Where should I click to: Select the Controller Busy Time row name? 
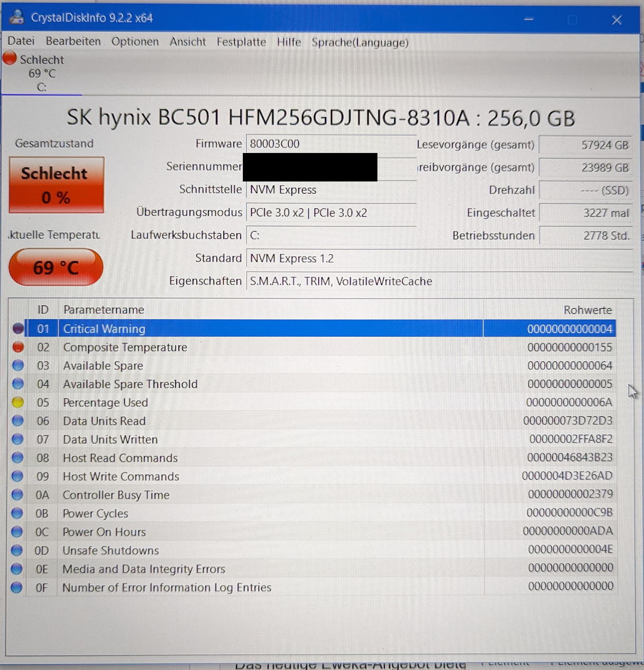pyautogui.click(x=116, y=495)
